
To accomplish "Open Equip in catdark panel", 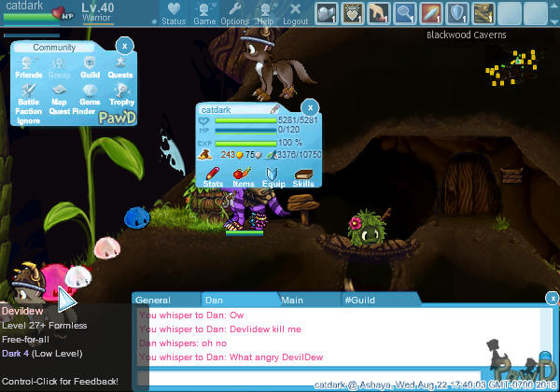I will [273, 177].
